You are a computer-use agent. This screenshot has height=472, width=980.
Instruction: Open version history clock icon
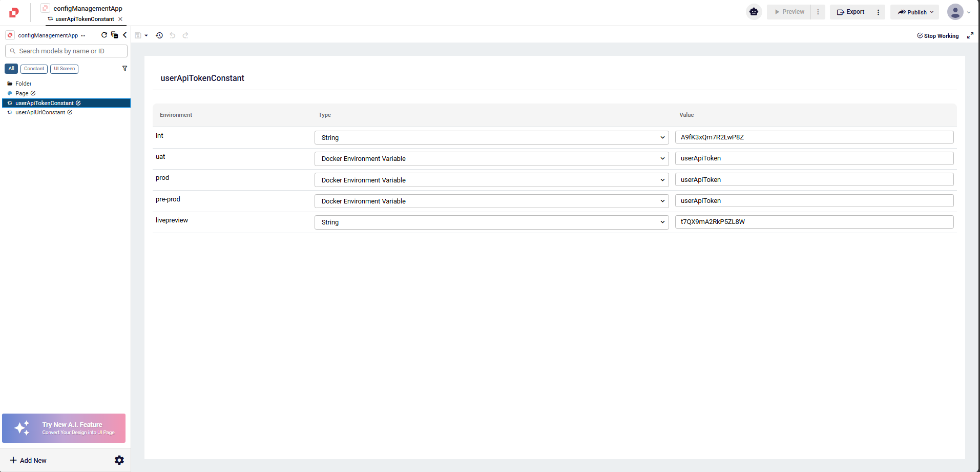pos(159,35)
